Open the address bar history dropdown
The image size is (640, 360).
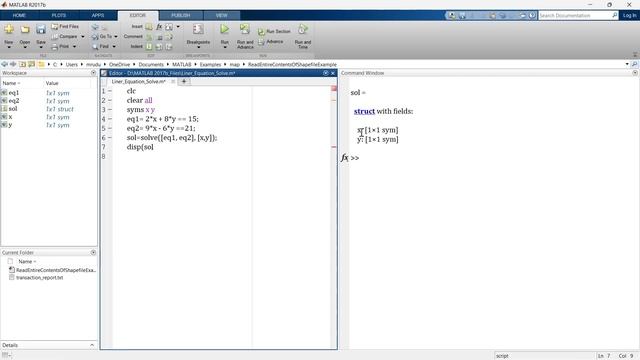pyautogui.click(x=627, y=64)
